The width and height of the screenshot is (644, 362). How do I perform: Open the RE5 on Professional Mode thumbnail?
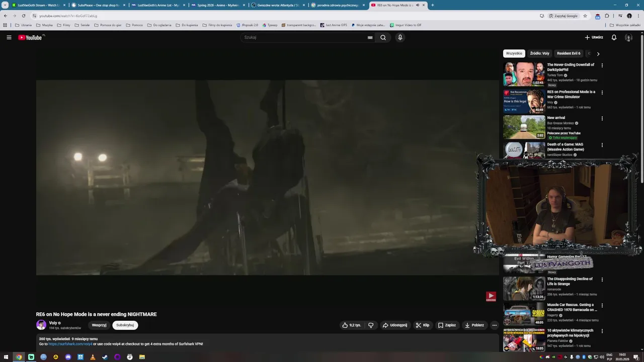(524, 101)
